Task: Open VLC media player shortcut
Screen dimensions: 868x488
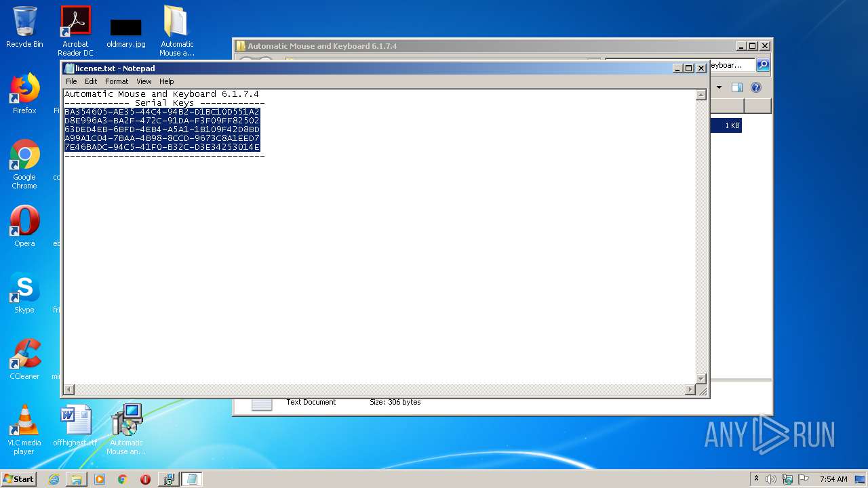Action: 24,430
